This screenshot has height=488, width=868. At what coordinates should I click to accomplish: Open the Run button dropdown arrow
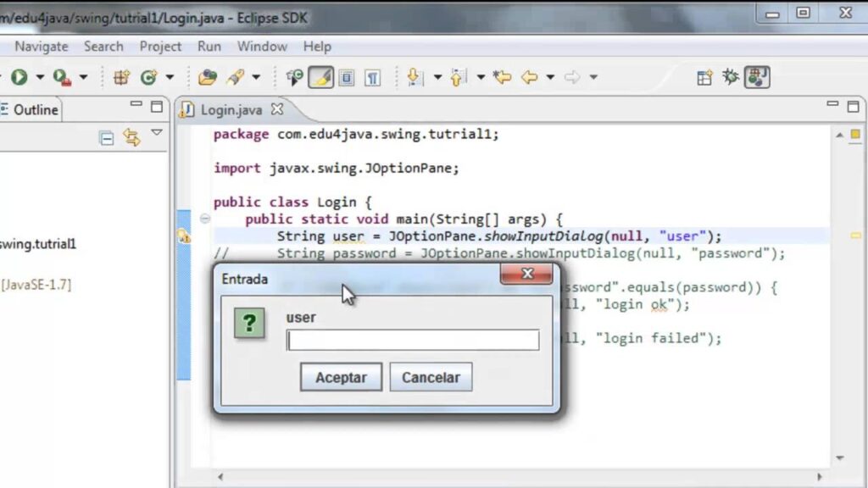39,77
